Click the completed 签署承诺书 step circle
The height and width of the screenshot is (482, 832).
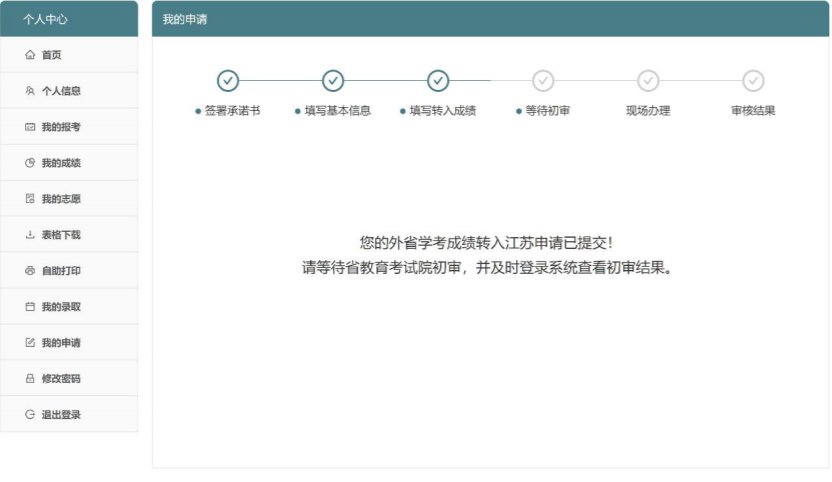pyautogui.click(x=228, y=81)
